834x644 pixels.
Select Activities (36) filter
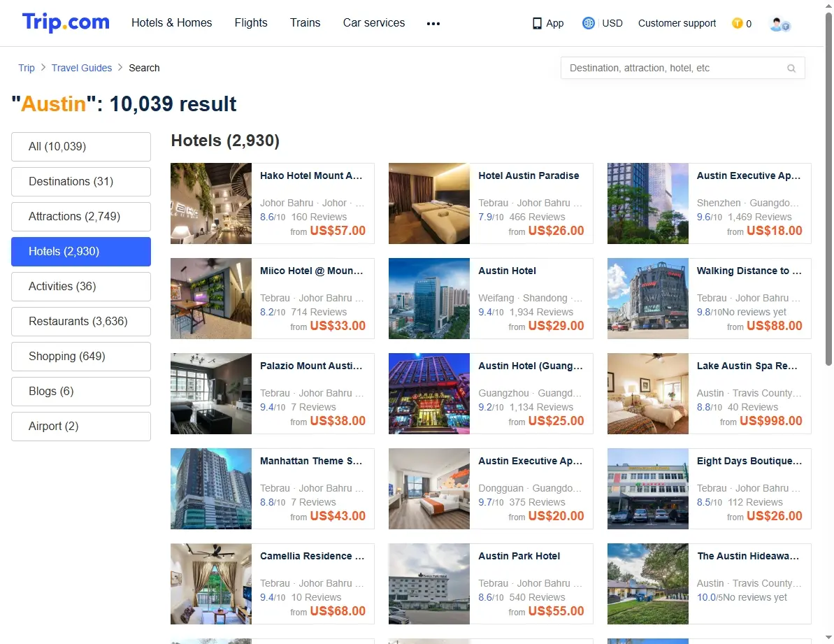coord(81,287)
